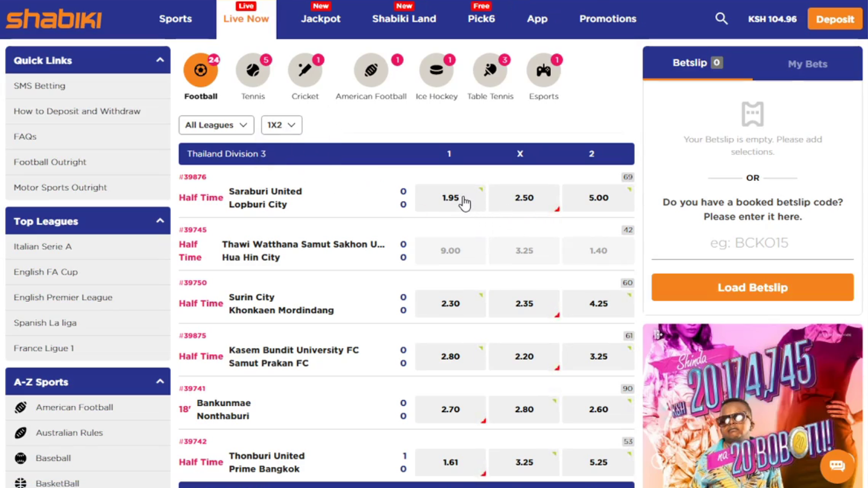Open the Jackpot menu item

321,19
